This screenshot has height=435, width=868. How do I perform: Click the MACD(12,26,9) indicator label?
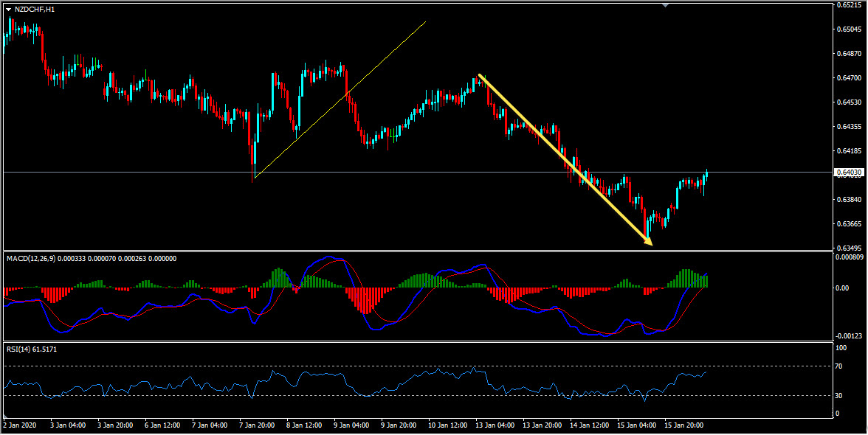coord(30,258)
